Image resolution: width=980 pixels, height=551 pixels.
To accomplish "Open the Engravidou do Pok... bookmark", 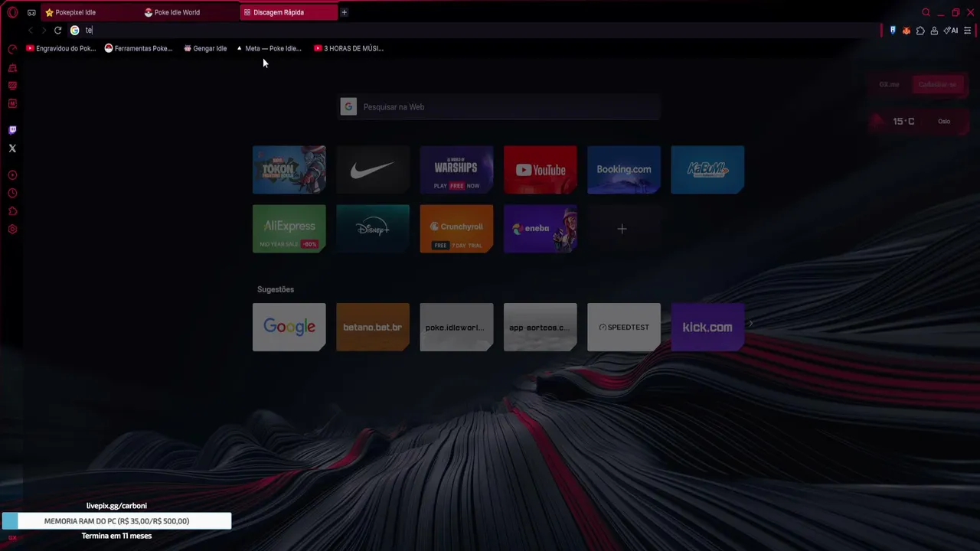I will click(x=61, y=48).
